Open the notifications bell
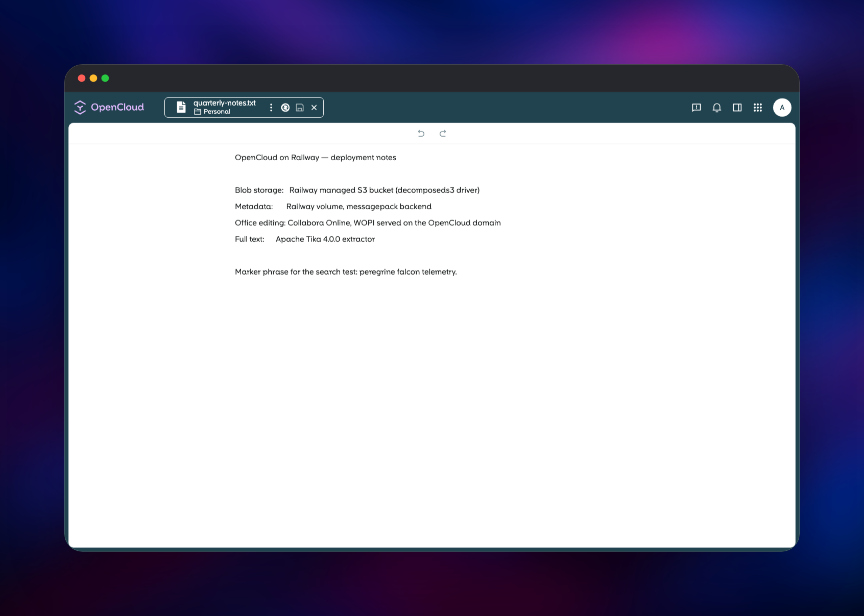864x616 pixels. 717,108
